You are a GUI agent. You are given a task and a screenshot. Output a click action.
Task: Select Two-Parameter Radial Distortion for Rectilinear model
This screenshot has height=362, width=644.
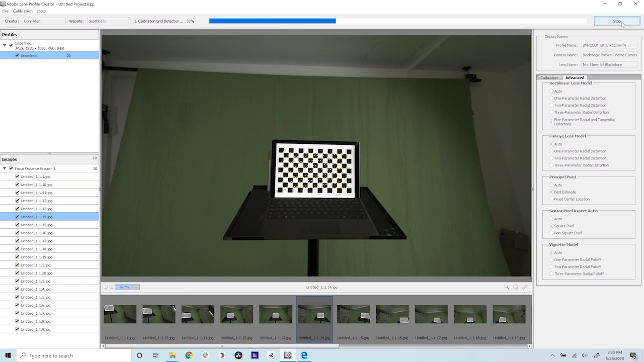551,105
